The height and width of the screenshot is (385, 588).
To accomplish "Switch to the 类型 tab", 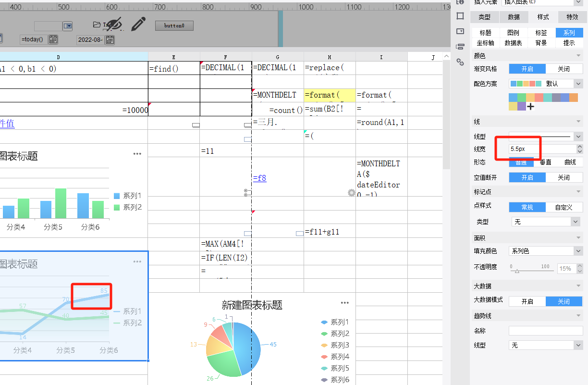I will (484, 17).
